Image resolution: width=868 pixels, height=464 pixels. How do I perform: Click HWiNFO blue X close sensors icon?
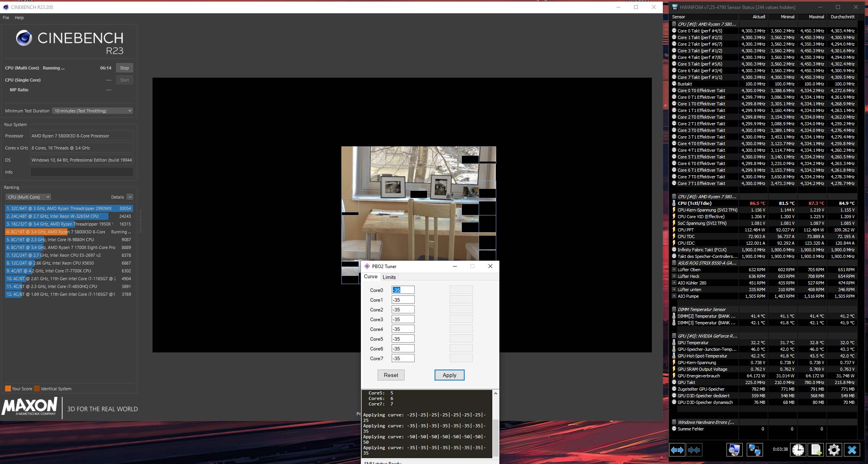pyautogui.click(x=852, y=450)
